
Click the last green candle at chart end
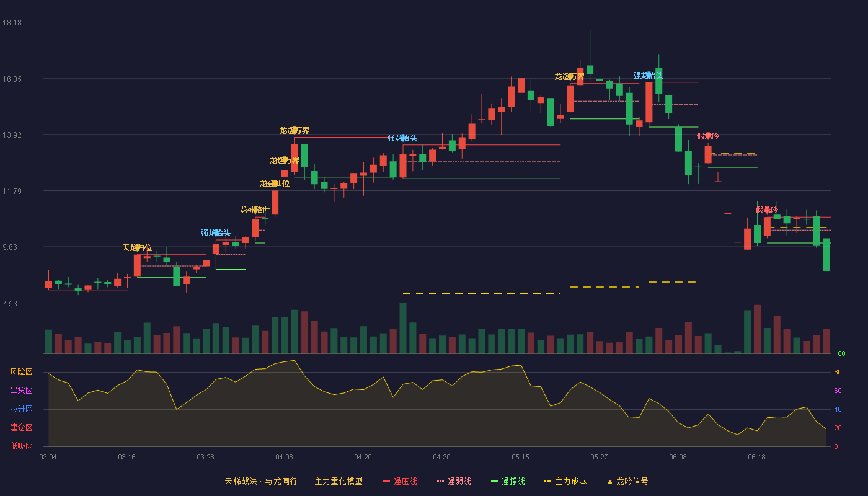pos(826,255)
